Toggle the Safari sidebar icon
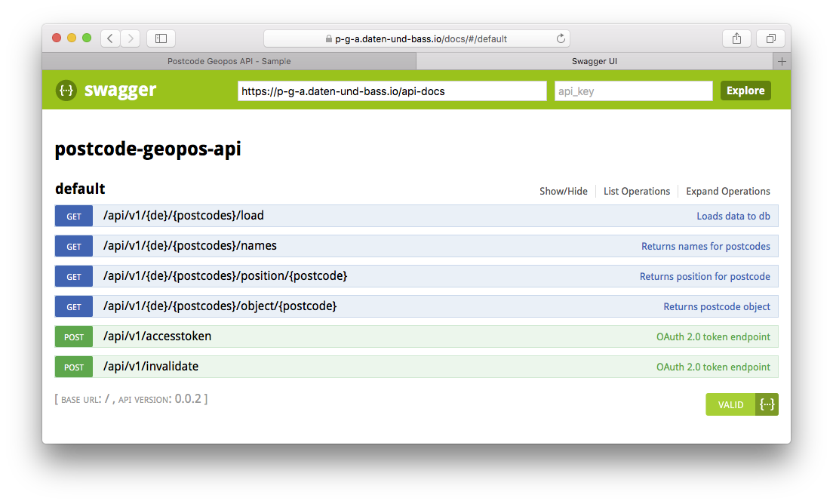Image resolution: width=833 pixels, height=504 pixels. [x=161, y=38]
